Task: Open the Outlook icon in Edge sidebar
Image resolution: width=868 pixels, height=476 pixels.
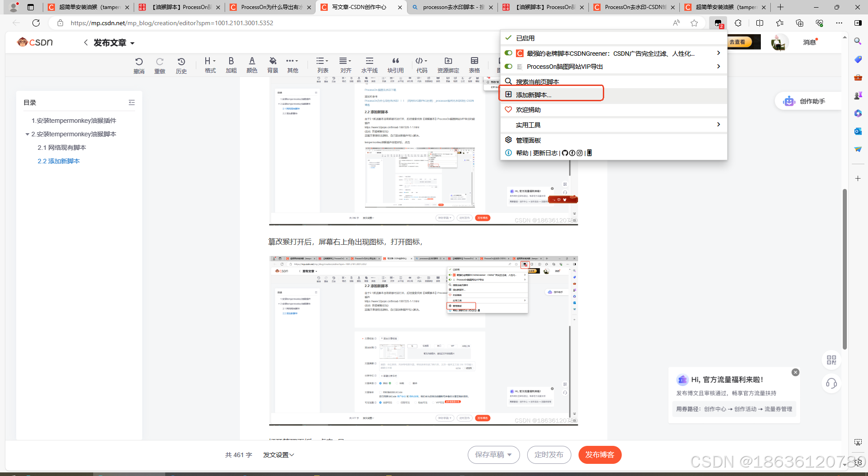Action: click(x=858, y=131)
